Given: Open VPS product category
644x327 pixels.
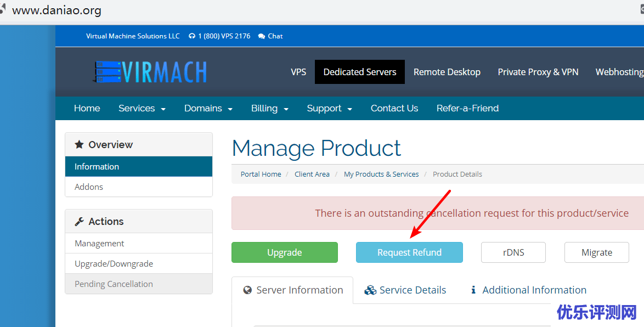Looking at the screenshot, I should (298, 72).
